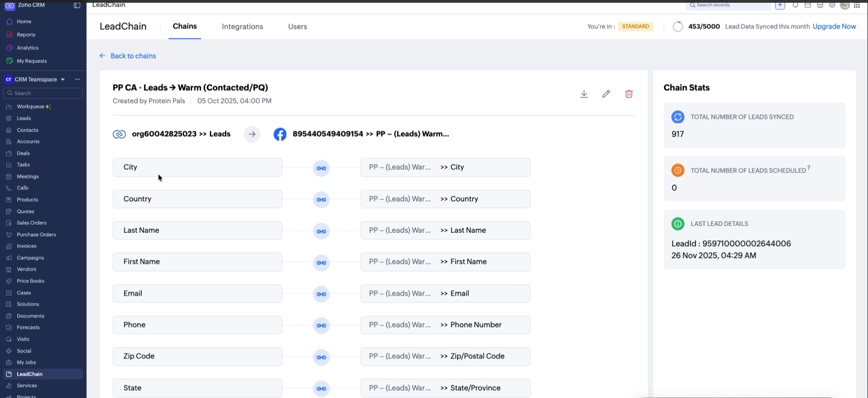The height and width of the screenshot is (398, 868).
Task: Open Contacts in the sidebar
Action: (28, 130)
